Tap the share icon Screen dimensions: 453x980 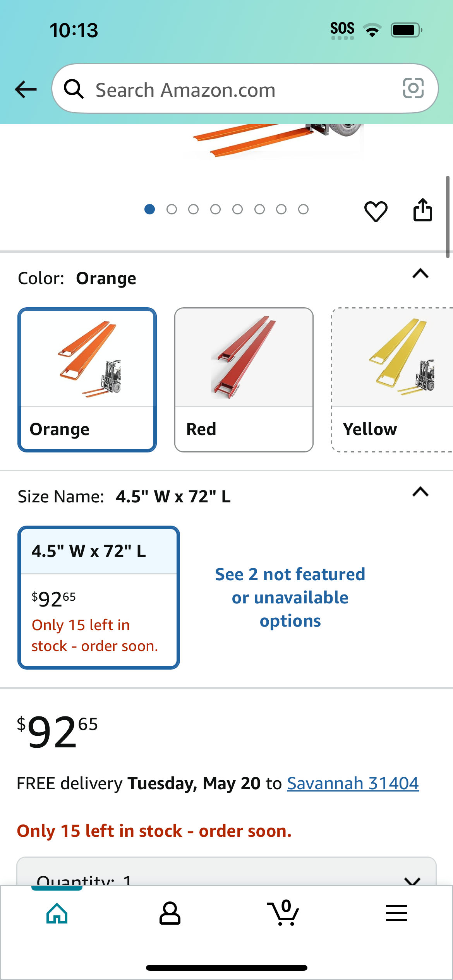[x=422, y=210]
